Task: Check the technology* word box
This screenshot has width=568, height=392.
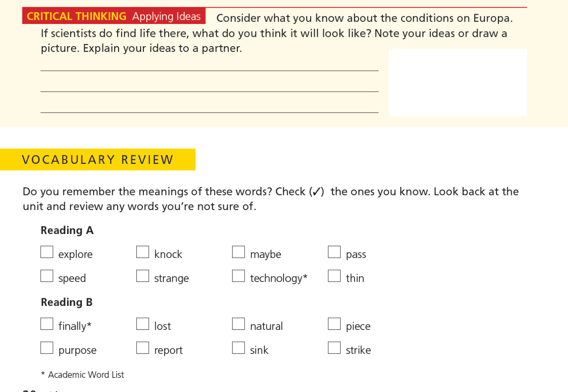Action: click(x=238, y=276)
